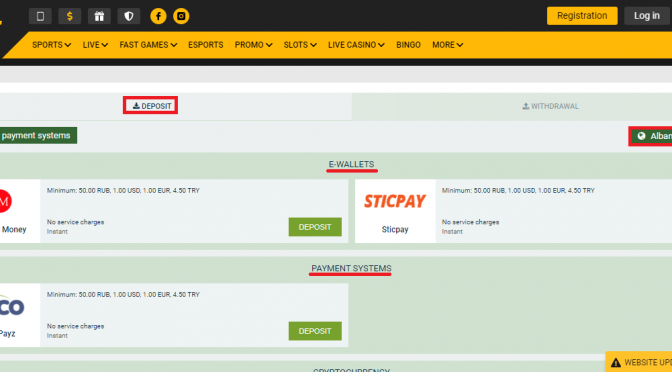672x372 pixels.
Task: Open the gift bonus icon
Action: coord(99,16)
